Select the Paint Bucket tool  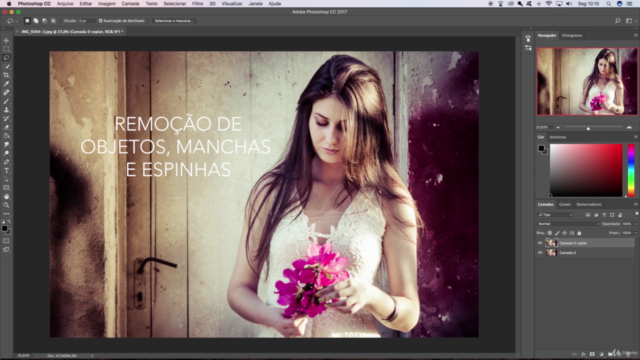click(x=6, y=136)
